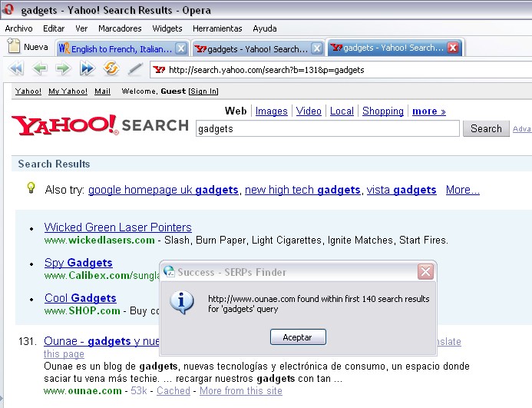This screenshot has width=532, height=408.
Task: Open new tab with Nueva button
Action: [28, 47]
